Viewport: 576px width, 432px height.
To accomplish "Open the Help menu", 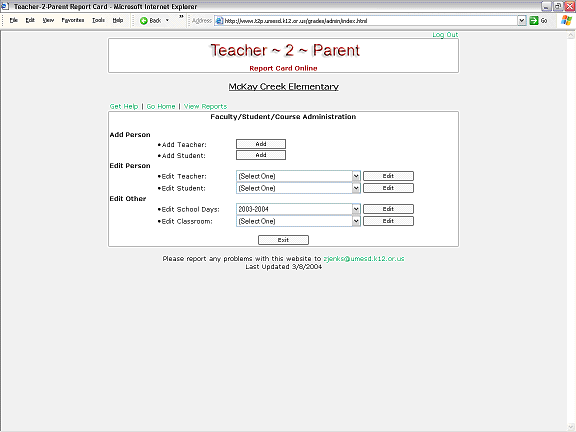I will pyautogui.click(x=118, y=21).
